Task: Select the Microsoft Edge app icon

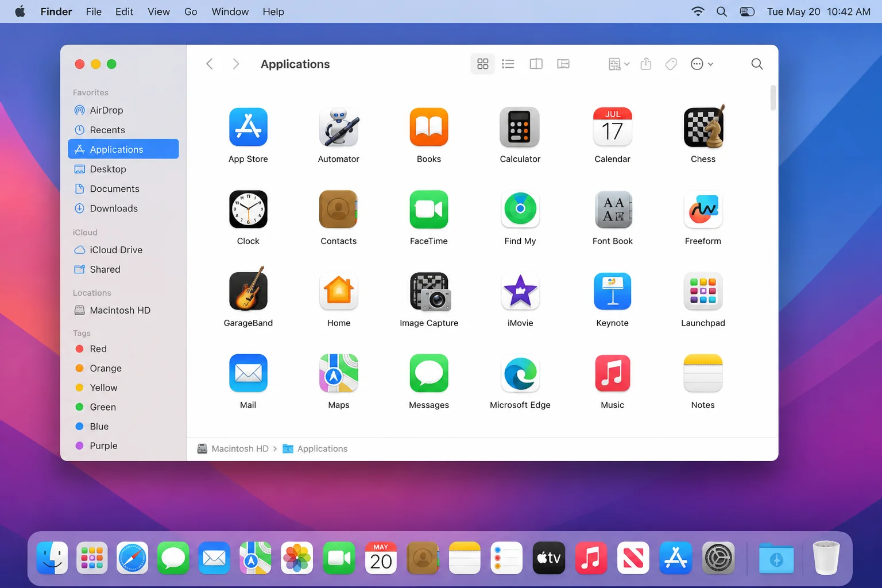Action: pos(520,373)
